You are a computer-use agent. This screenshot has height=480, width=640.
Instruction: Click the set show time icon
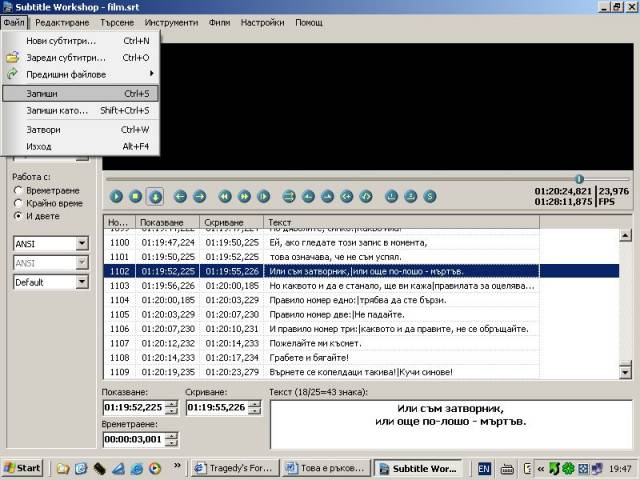click(308, 197)
